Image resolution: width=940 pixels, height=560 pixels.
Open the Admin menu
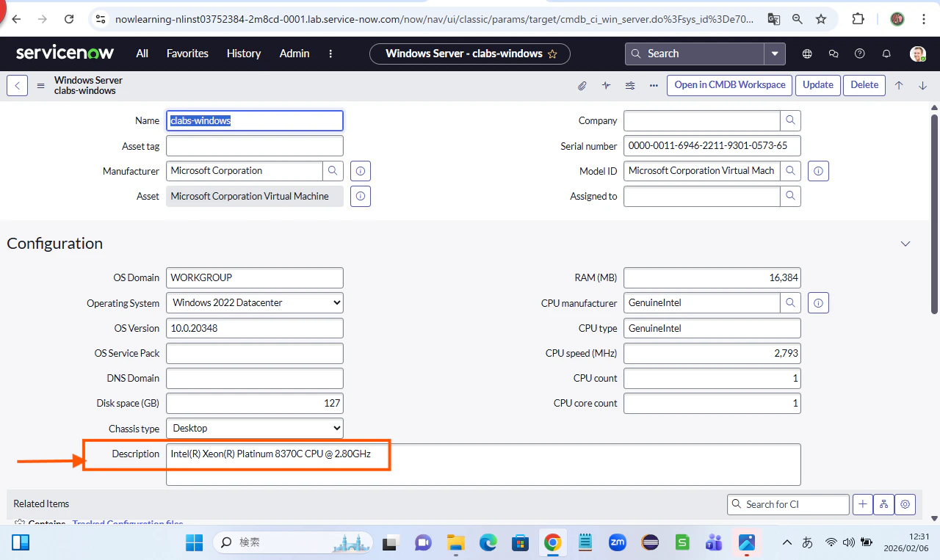[294, 54]
